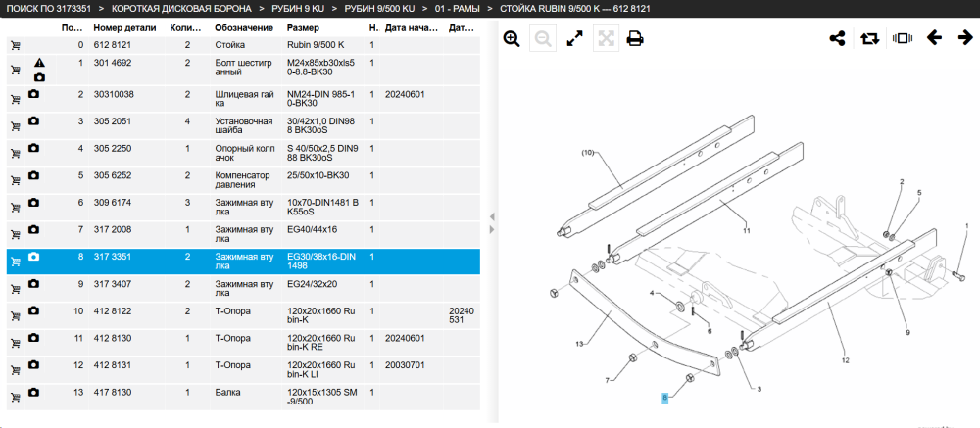This screenshot has height=428, width=980.
Task: Print the parts diagram
Action: pyautogui.click(x=635, y=39)
